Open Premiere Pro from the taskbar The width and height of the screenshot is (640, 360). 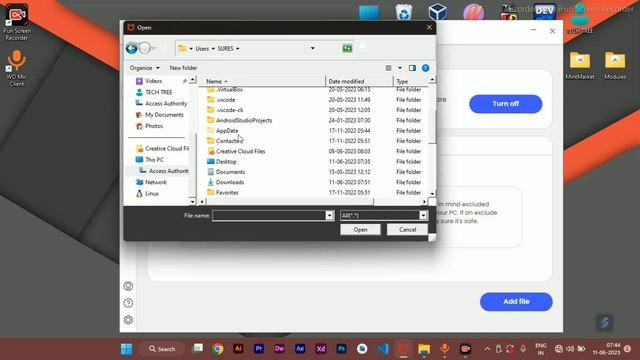tap(259, 349)
